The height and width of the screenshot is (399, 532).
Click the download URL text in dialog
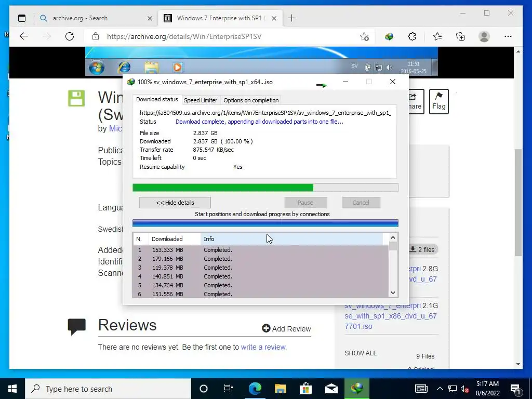[265, 113]
